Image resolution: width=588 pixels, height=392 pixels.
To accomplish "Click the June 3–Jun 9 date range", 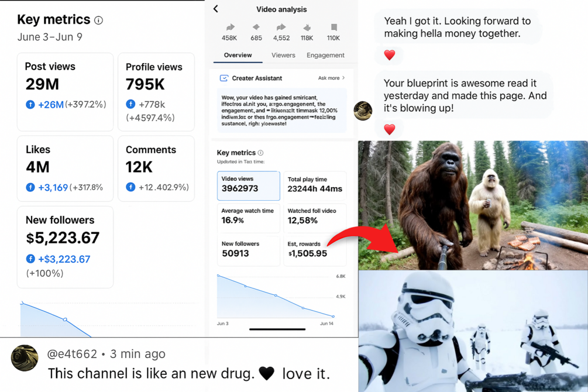I will 50,37.
